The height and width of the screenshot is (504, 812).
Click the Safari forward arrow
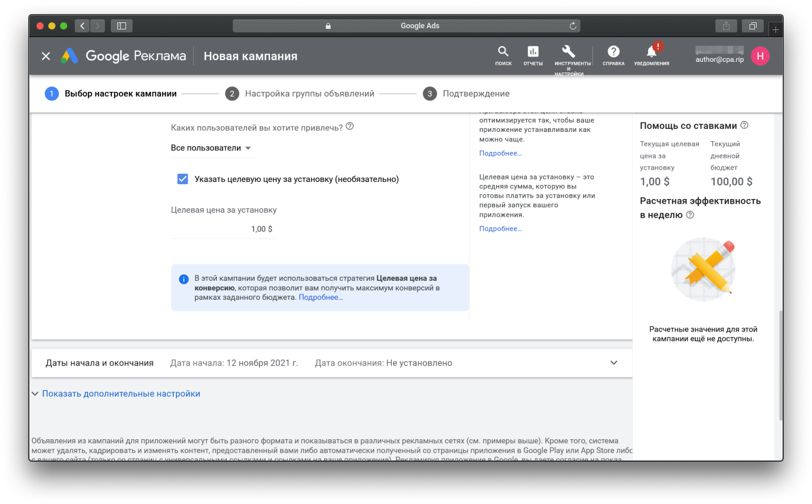click(x=98, y=26)
